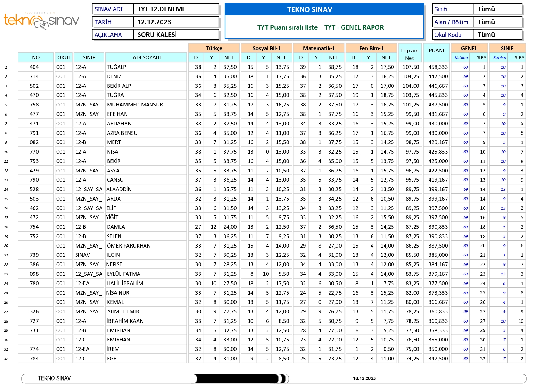
Task: Select student name NEFİSE
Action: point(114,264)
